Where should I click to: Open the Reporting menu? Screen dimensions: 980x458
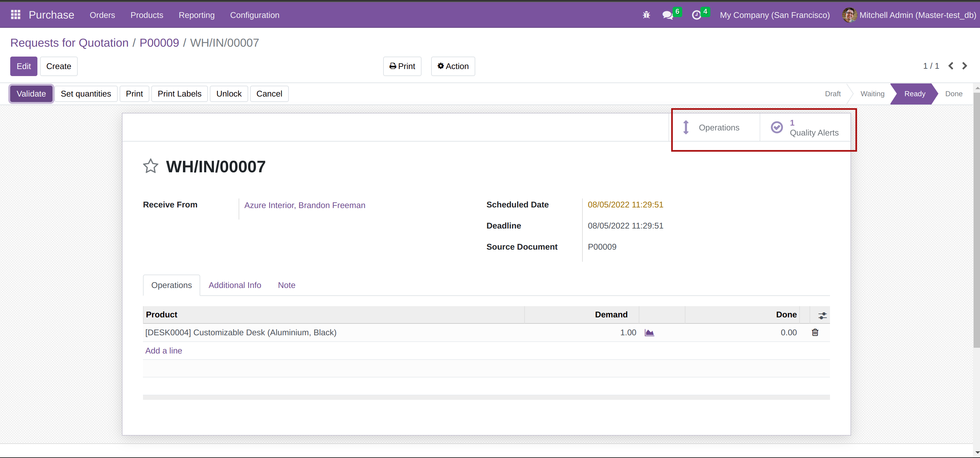click(x=196, y=15)
